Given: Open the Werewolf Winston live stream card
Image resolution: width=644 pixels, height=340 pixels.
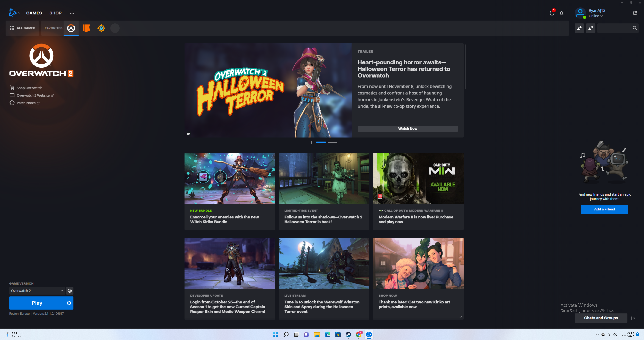Looking at the screenshot, I should tap(324, 278).
